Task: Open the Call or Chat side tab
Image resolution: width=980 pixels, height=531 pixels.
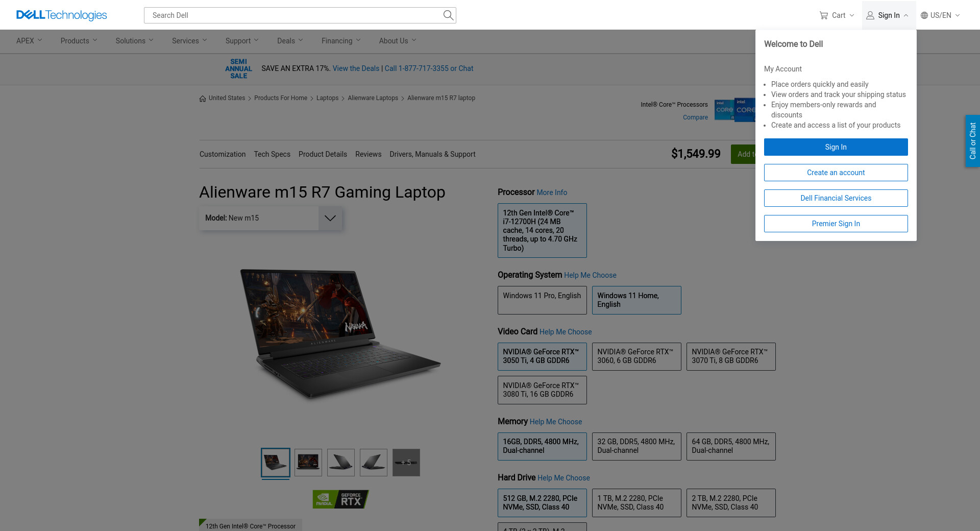Action: 972,141
